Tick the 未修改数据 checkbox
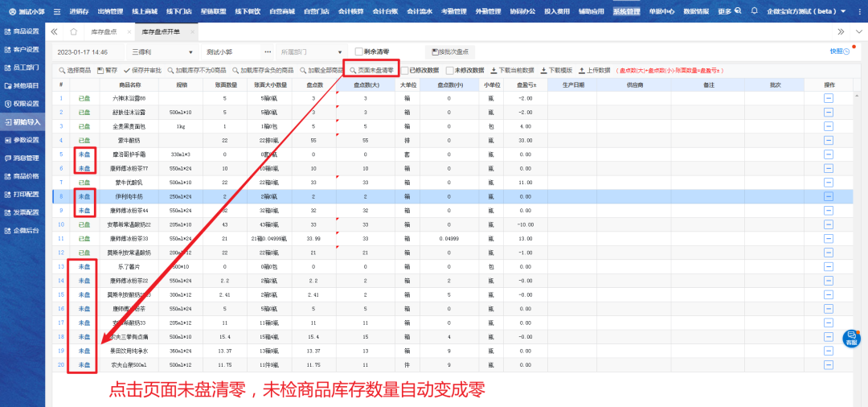 [450, 70]
